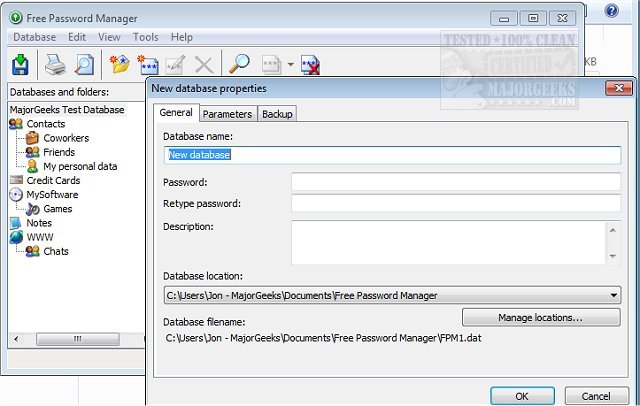Select the My personal data label
The image size is (640, 406).
pyautogui.click(x=80, y=166)
